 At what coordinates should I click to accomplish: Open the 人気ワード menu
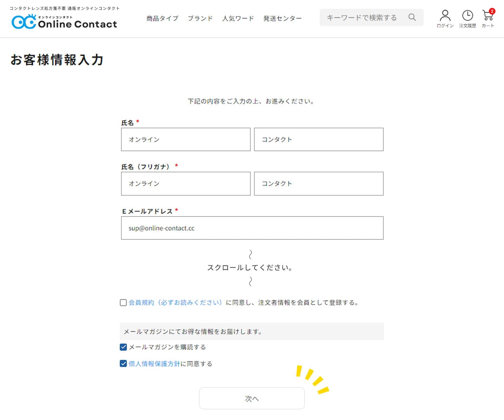point(238,19)
